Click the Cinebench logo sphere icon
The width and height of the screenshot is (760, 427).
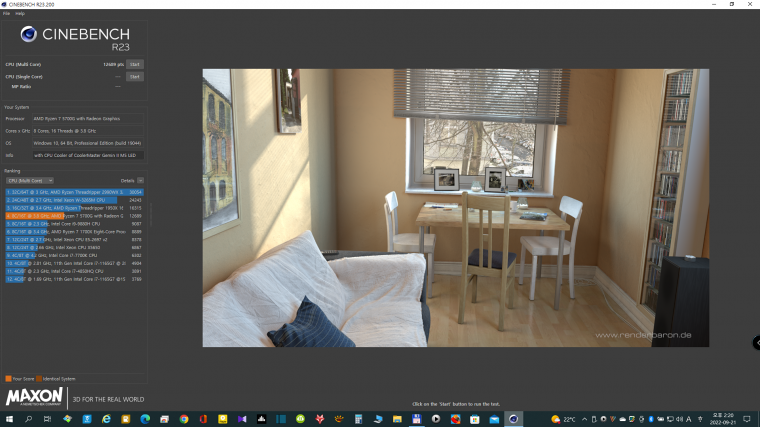pyautogui.click(x=29, y=34)
